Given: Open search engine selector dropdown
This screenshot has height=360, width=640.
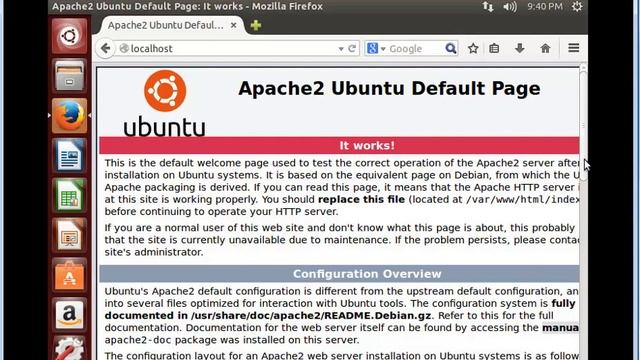Looking at the screenshot, I should click(x=383, y=49).
